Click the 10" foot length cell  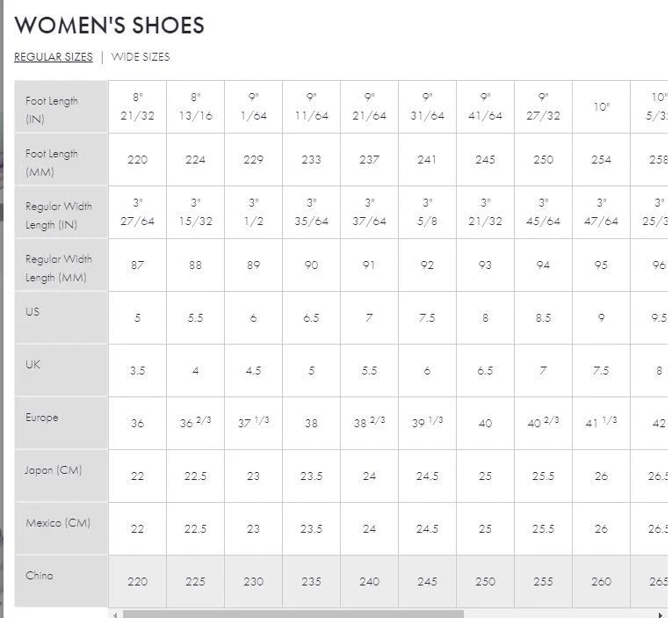[x=601, y=106]
